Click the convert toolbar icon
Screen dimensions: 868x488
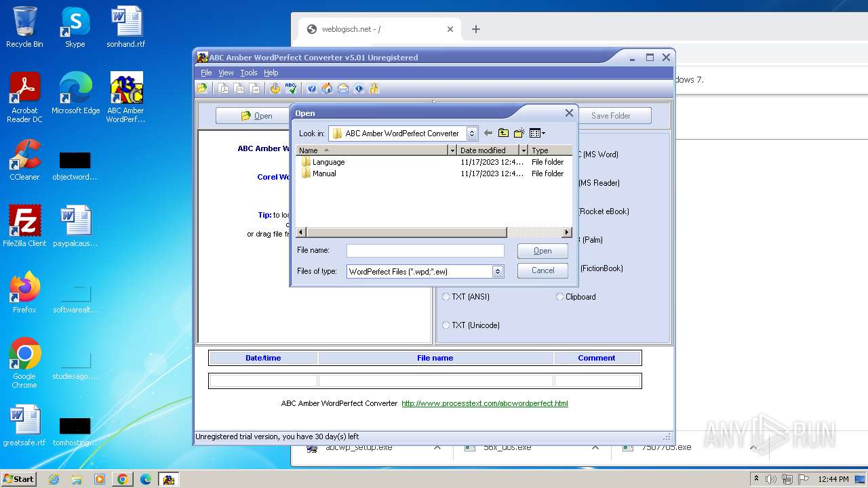click(275, 88)
